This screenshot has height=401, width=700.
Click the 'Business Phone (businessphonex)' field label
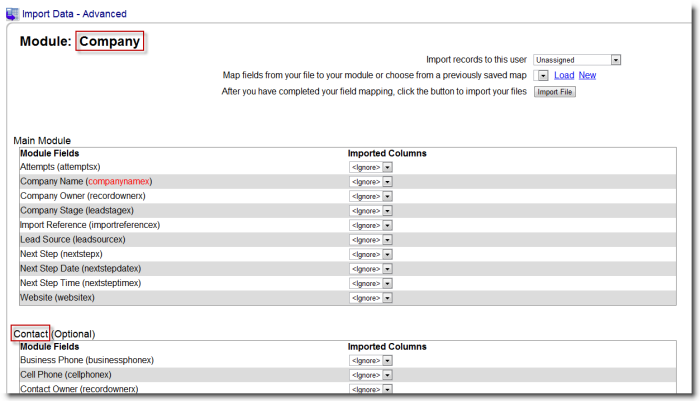[x=87, y=360]
